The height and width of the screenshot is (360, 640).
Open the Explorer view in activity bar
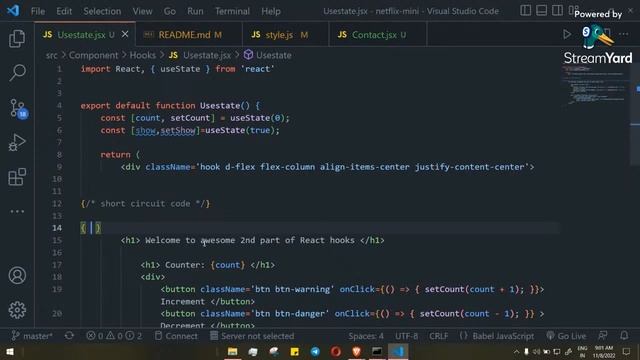pos(17,39)
